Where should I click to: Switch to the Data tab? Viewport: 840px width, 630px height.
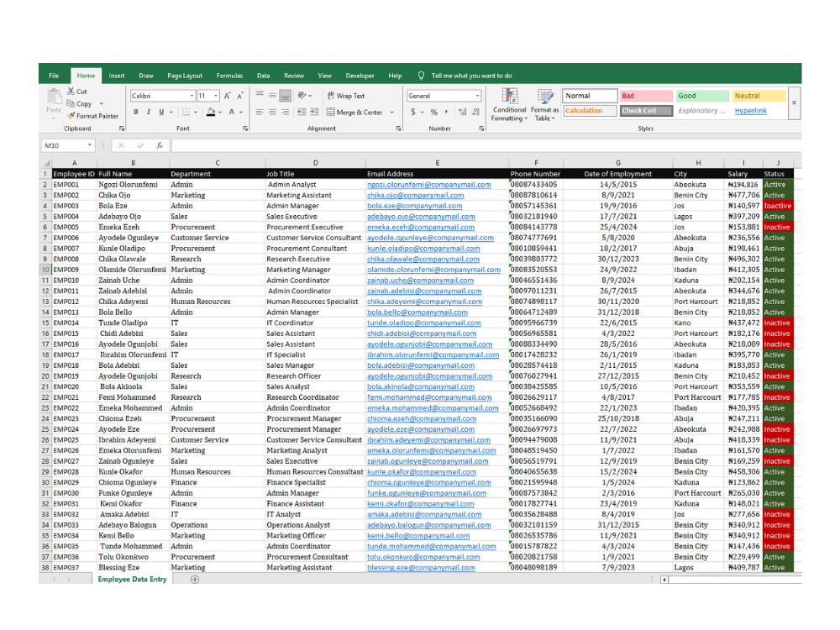[263, 76]
